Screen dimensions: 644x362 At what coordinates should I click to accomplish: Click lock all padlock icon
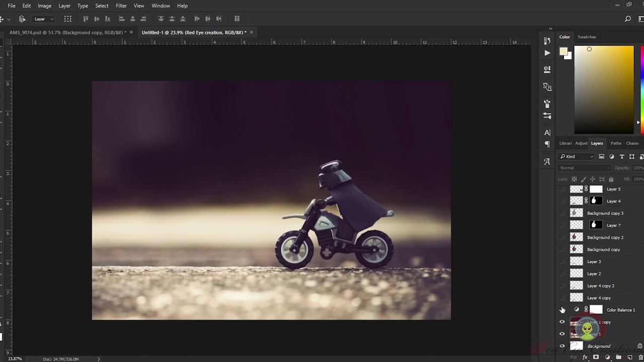tap(611, 179)
